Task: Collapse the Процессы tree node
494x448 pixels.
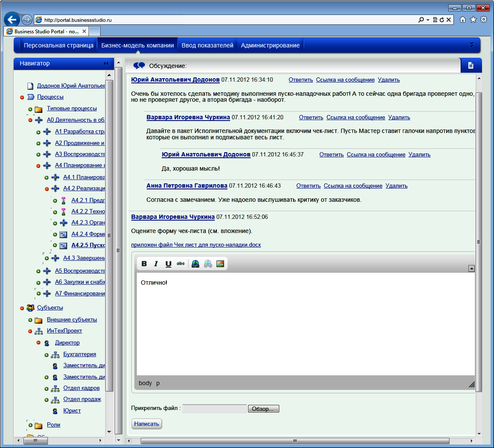Action: (22, 97)
